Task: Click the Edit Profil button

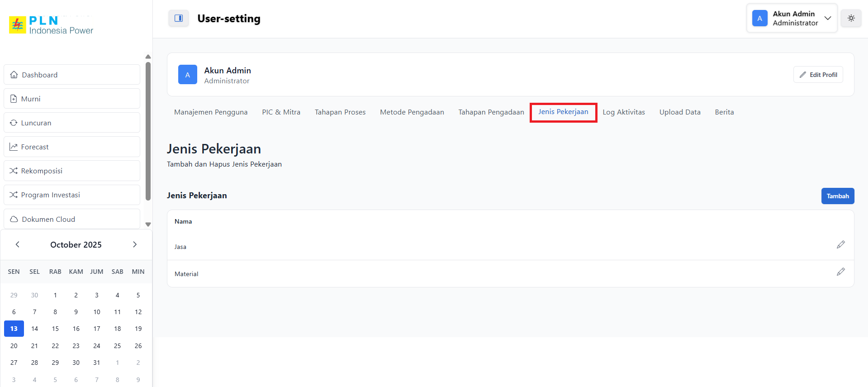Action: click(818, 75)
